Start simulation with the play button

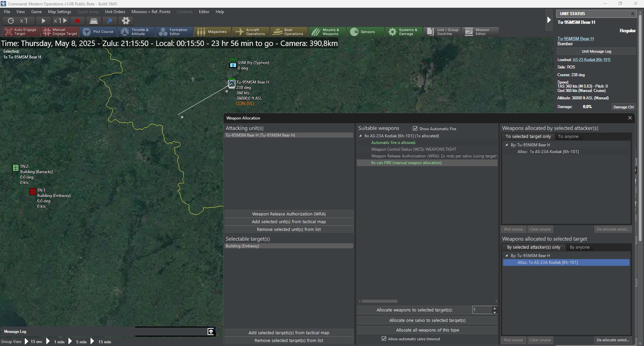[43, 21]
